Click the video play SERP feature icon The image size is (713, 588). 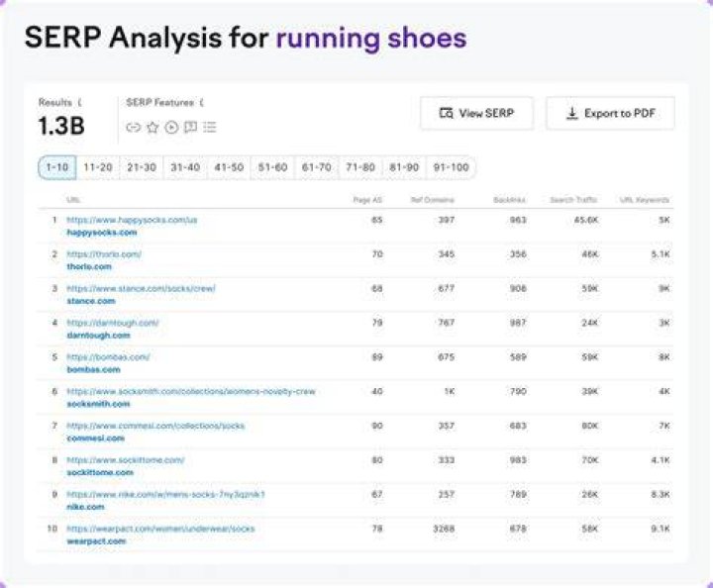[171, 128]
